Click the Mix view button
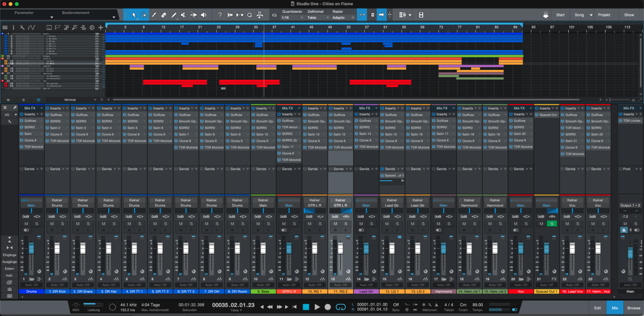The width and height of the screenshot is (644, 316). pyautogui.click(x=615, y=308)
